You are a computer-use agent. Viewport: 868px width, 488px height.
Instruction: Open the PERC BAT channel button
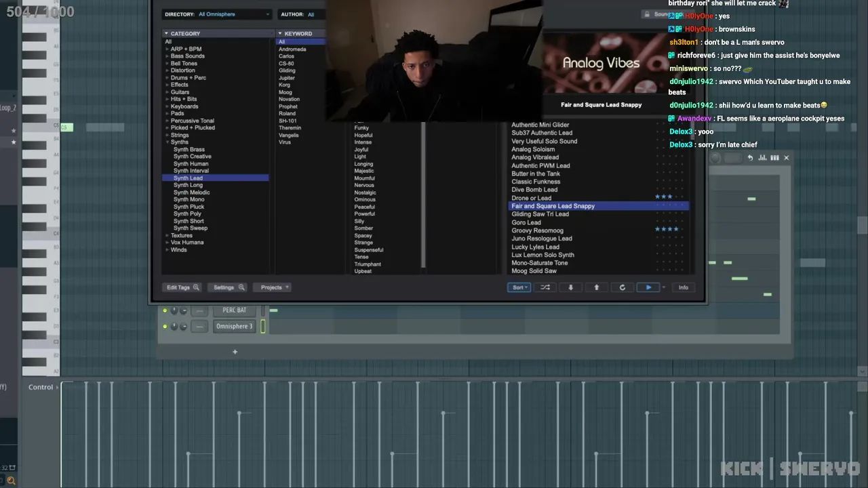(235, 310)
